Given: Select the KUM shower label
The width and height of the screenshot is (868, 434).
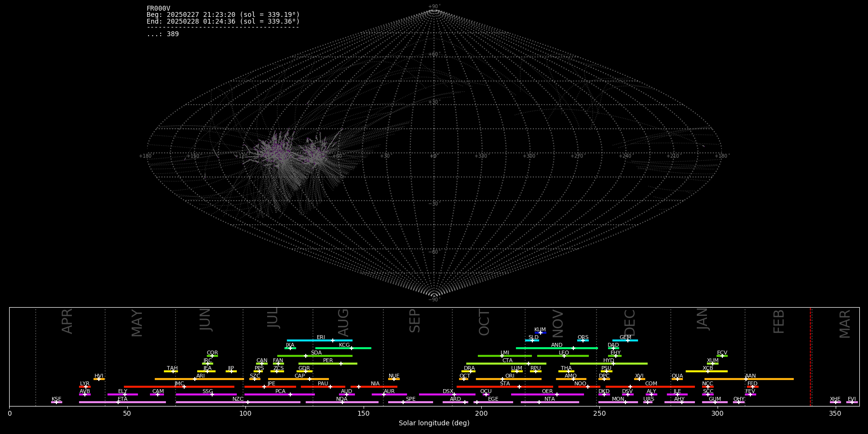Looking at the screenshot, I should tap(540, 330).
